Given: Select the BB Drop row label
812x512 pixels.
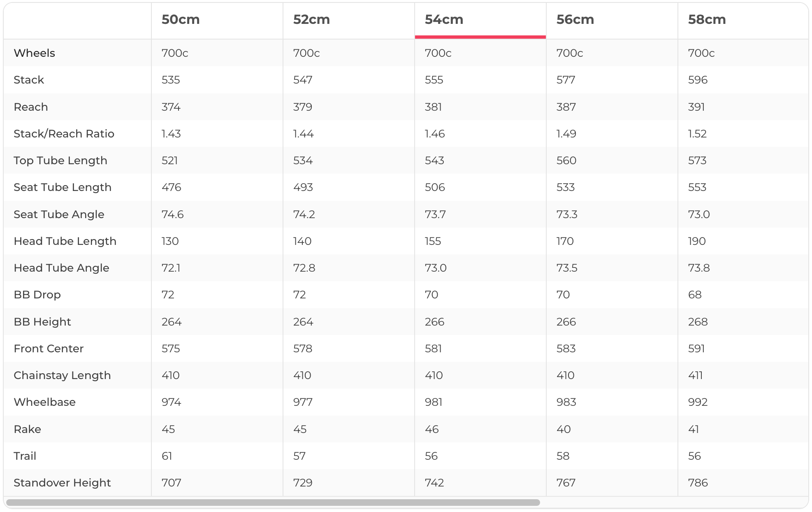Looking at the screenshot, I should pos(37,295).
